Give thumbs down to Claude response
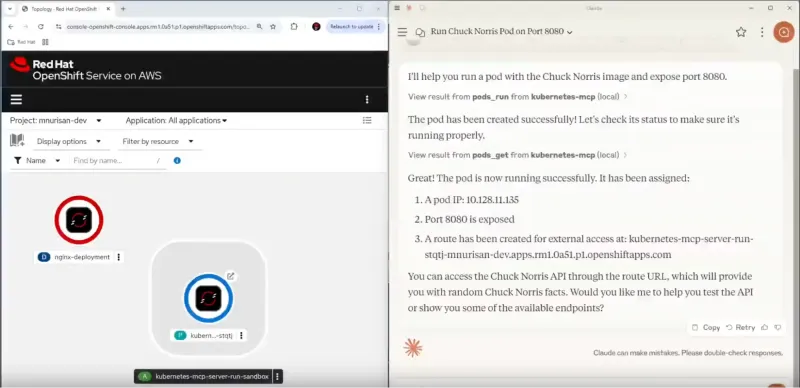 pyautogui.click(x=778, y=327)
